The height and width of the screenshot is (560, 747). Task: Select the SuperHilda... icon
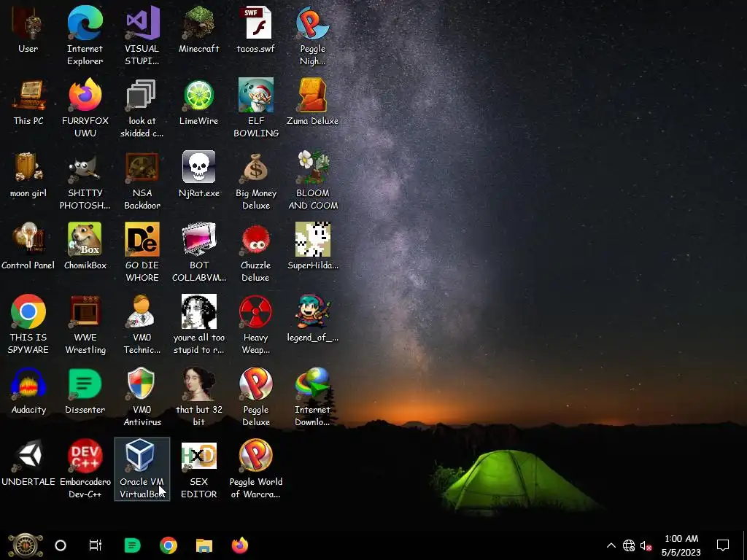click(312, 246)
